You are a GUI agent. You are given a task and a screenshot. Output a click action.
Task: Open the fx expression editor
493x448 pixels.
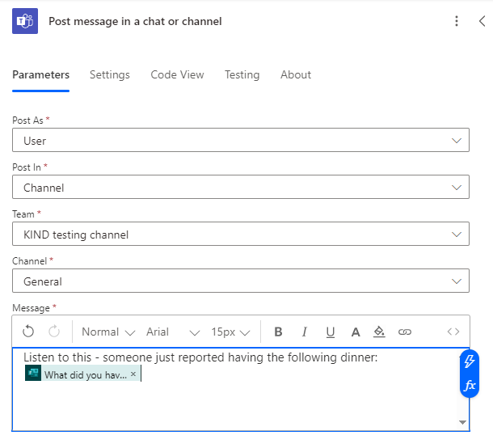tap(470, 385)
